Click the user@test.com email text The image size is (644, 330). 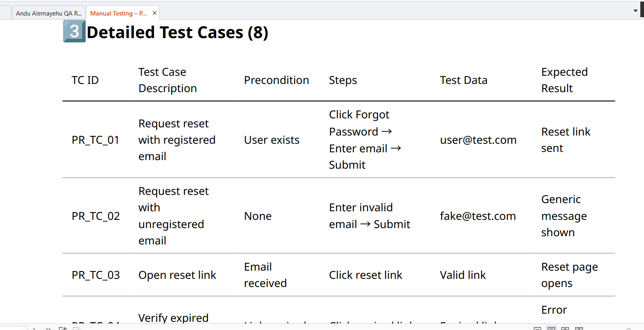point(478,140)
